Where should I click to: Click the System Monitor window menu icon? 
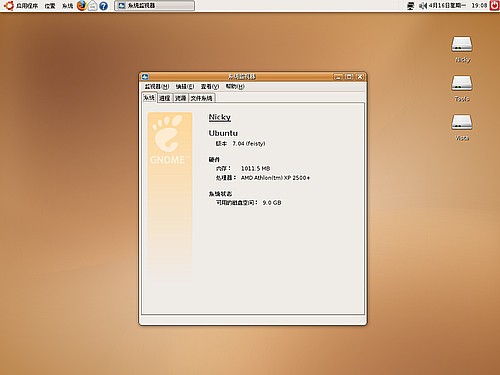click(x=145, y=77)
